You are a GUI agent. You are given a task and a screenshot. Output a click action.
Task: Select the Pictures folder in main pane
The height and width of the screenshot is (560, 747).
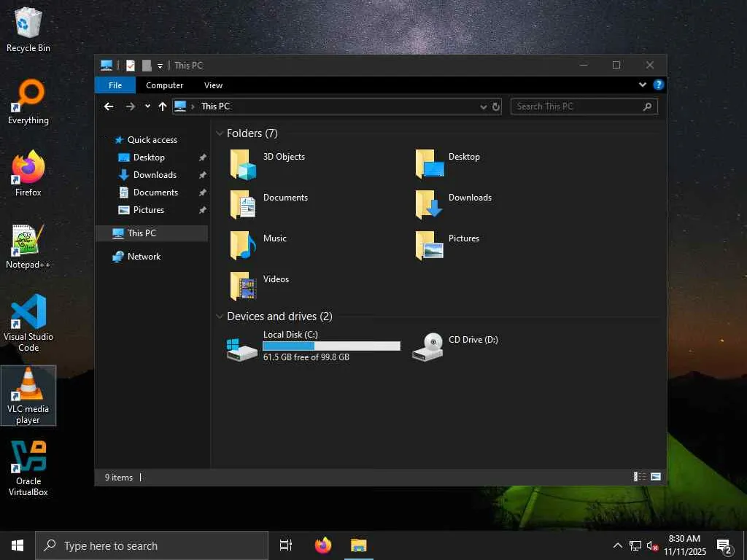[447, 245]
